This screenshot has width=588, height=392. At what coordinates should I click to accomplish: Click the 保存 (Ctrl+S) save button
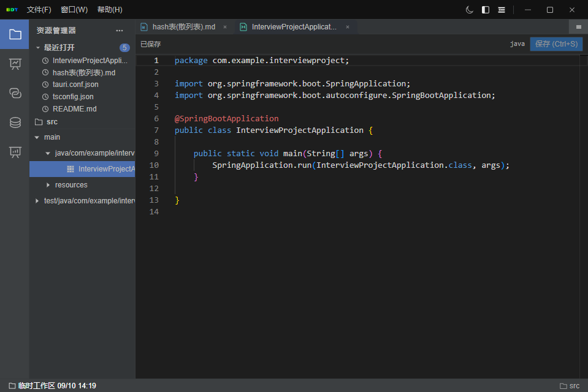(556, 44)
